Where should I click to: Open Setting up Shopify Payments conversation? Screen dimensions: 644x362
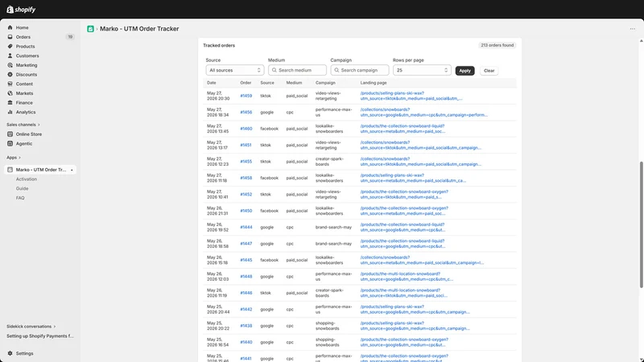point(39,336)
